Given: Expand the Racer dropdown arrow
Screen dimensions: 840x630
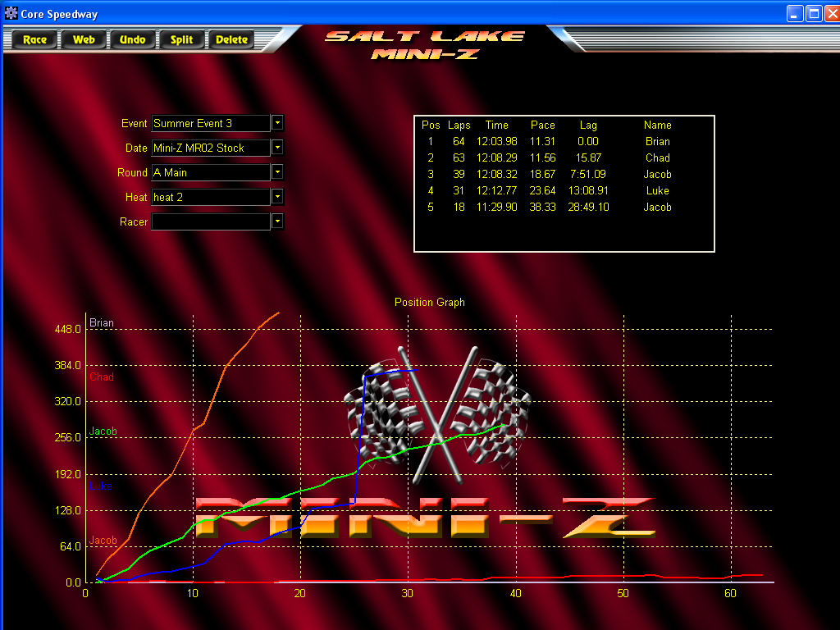Looking at the screenshot, I should tap(277, 221).
